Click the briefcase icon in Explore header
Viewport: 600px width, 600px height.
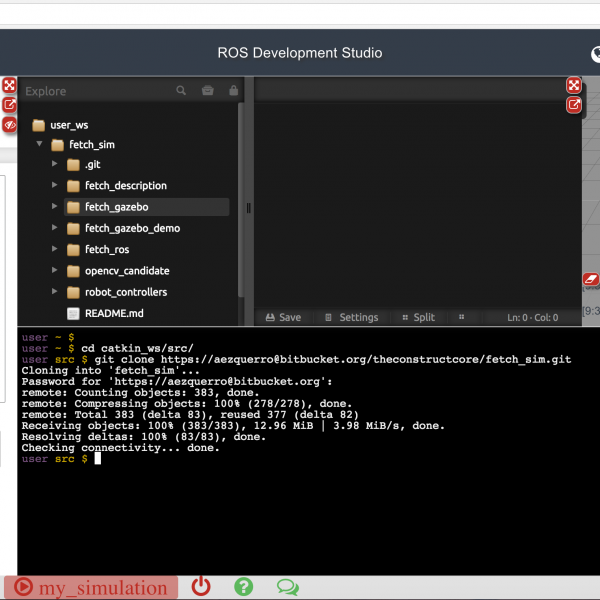[x=207, y=90]
